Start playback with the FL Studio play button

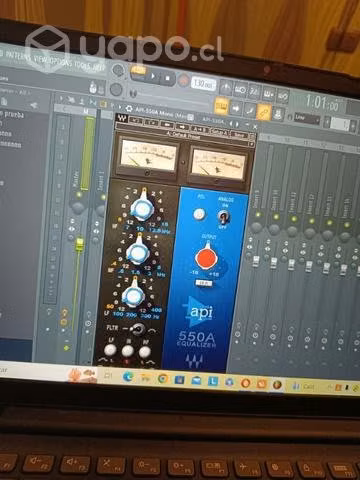click(154, 76)
